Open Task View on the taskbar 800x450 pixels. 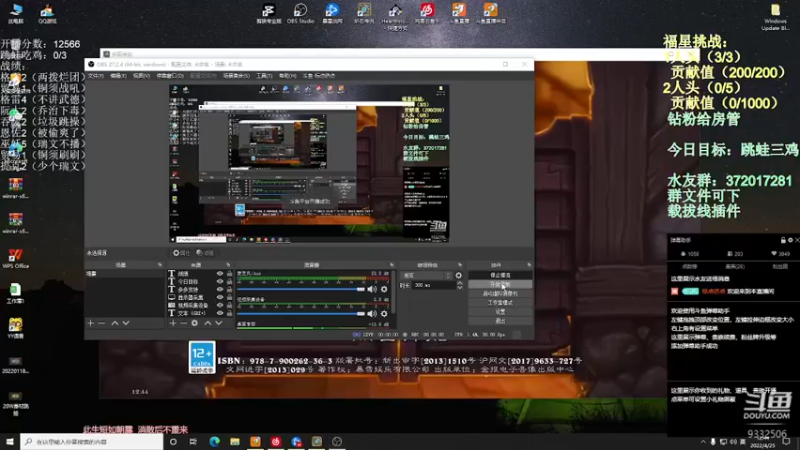tap(193, 441)
